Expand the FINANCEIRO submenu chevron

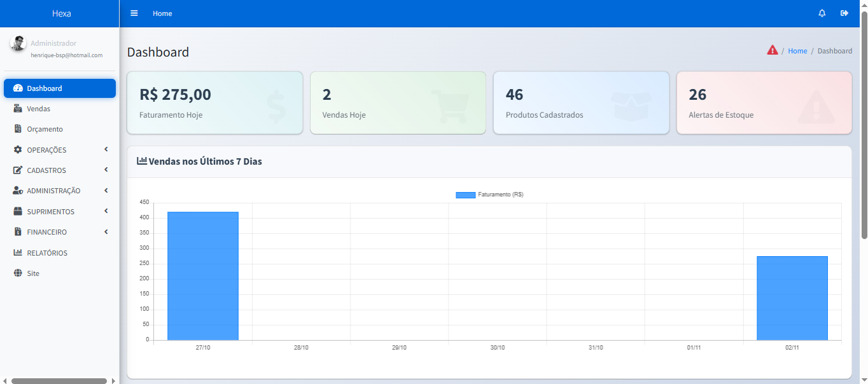(106, 232)
